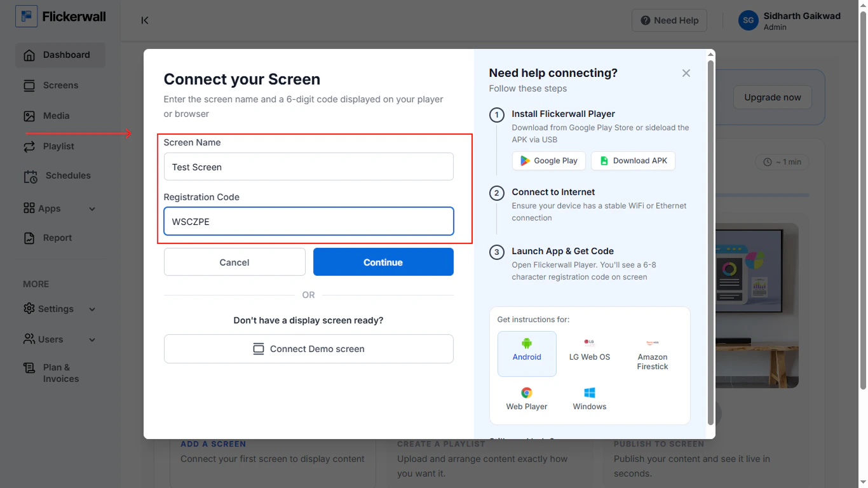The image size is (868, 488).
Task: Expand the Users submenu chevron
Action: [92, 340]
